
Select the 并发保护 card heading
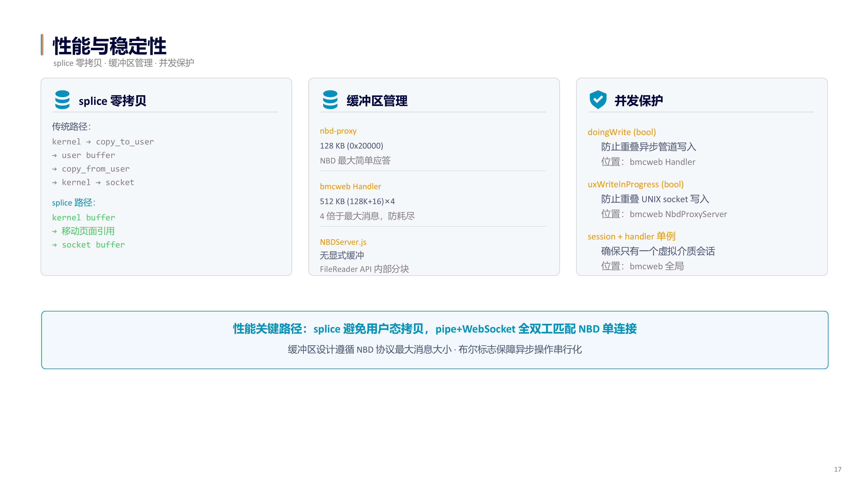click(639, 101)
